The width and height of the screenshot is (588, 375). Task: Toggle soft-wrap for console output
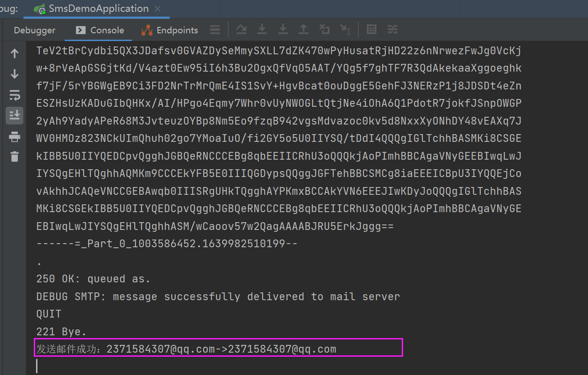coord(15,95)
